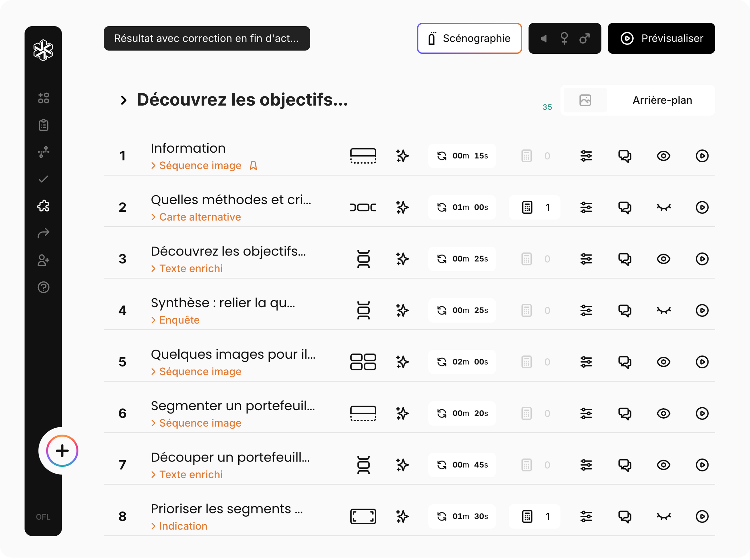Open the Scénographie button

click(469, 38)
